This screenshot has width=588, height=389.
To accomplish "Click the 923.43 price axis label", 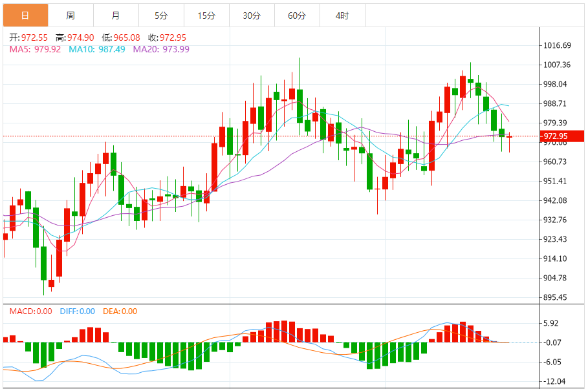I will pyautogui.click(x=556, y=239).
